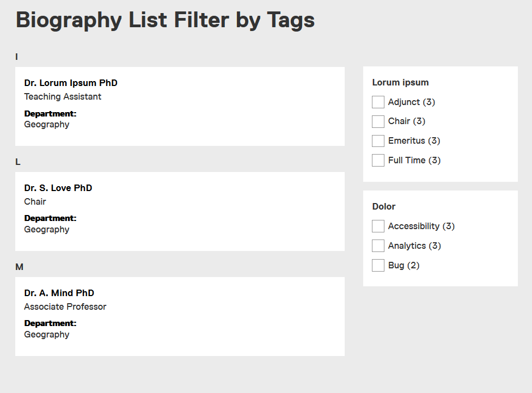
Task: Select the Full Time checkbox
Action: pos(378,161)
